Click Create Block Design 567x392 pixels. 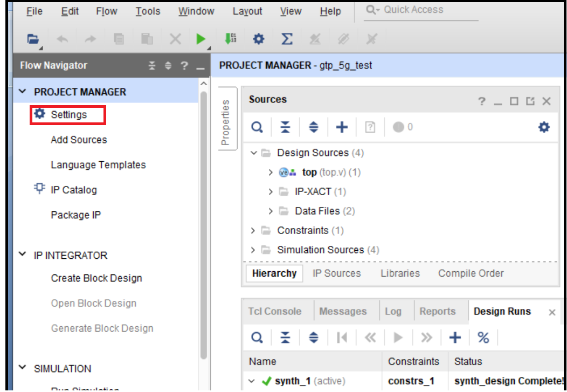tap(96, 278)
